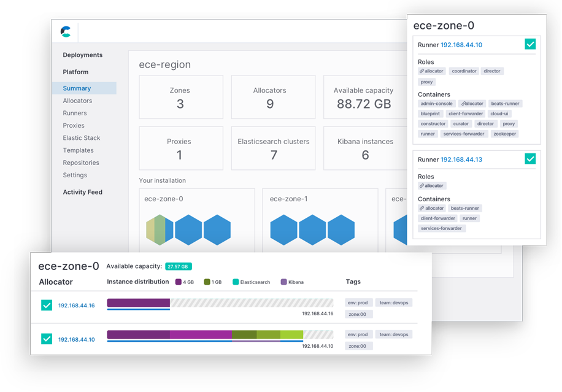562x392 pixels.
Task: Toggle checkbox for allocator 192.168.44.10
Action: click(47, 339)
